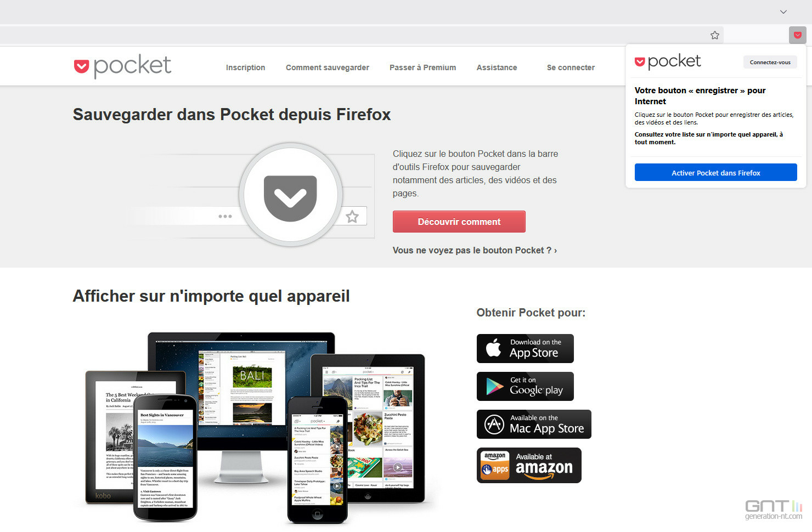Open Vous ne voyez pas le bouton Pocket link
The height and width of the screenshot is (532, 812).
(x=475, y=250)
